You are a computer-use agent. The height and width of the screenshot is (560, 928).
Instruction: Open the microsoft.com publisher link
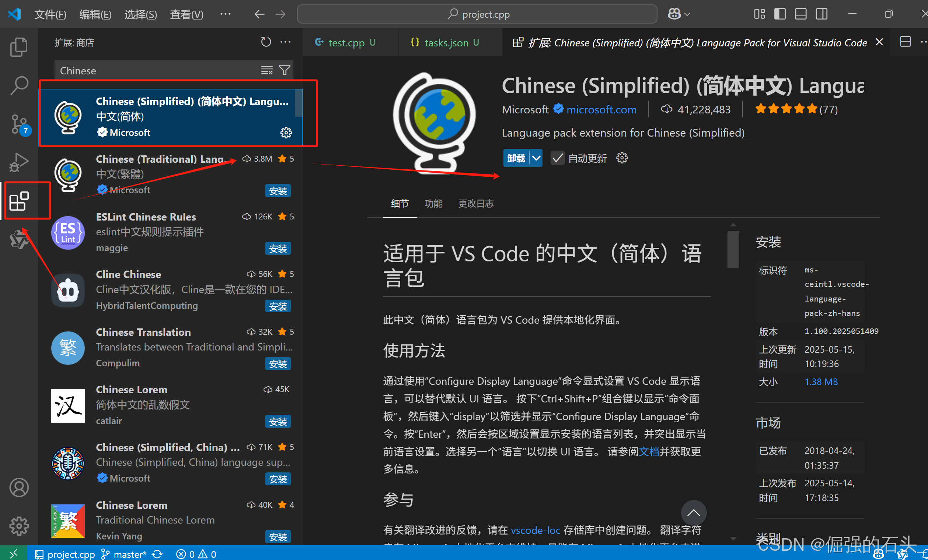[x=601, y=109]
